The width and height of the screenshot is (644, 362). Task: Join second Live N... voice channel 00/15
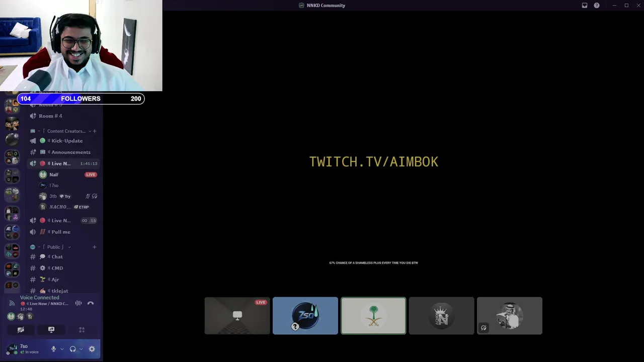coord(63,220)
